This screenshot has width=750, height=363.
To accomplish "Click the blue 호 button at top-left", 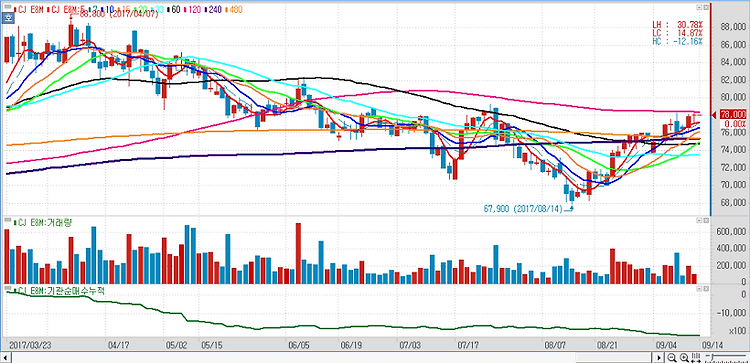I will tap(8, 18).
